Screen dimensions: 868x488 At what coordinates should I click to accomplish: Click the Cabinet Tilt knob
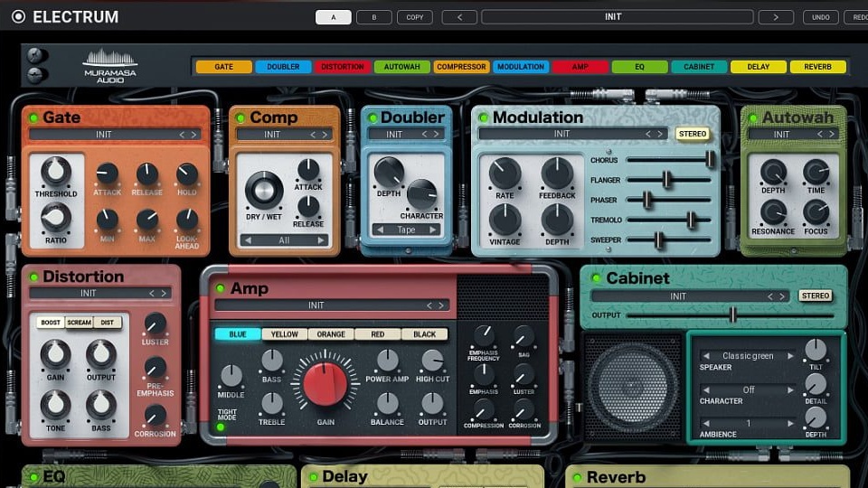816,351
